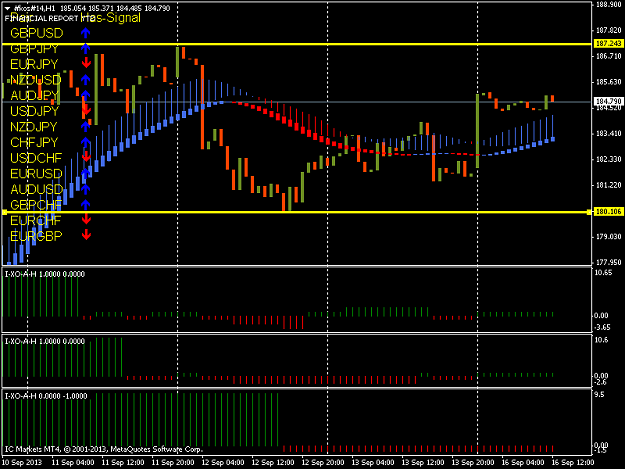The height and width of the screenshot is (469, 625).
Task: Select the AUDJPY pair label
Action: 34,96
